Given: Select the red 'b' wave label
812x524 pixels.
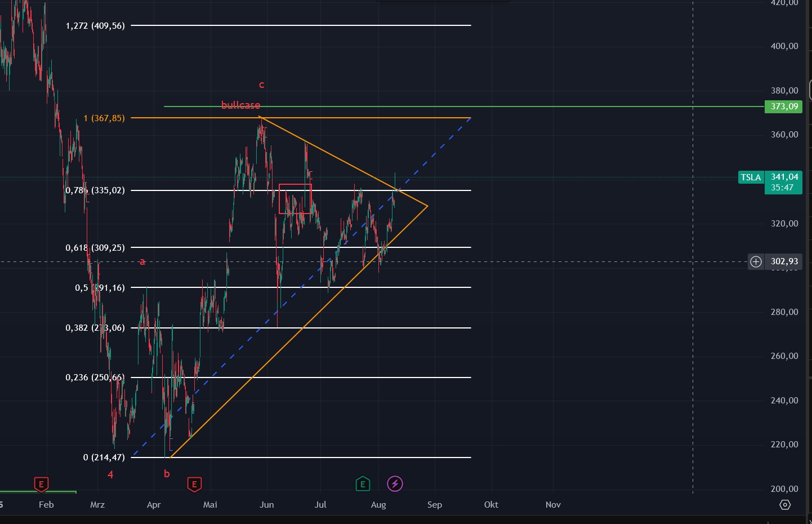Looking at the screenshot, I should coord(167,473).
